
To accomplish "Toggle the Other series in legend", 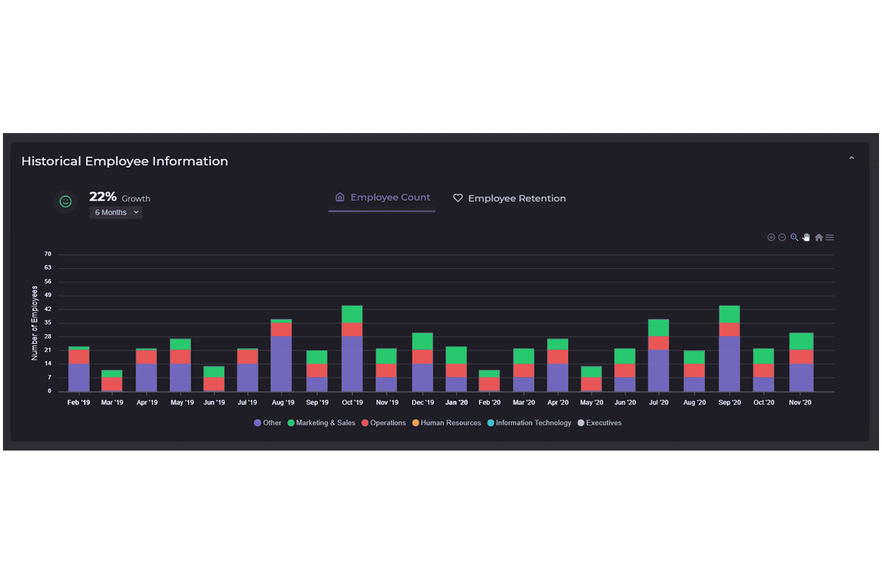I will (268, 423).
